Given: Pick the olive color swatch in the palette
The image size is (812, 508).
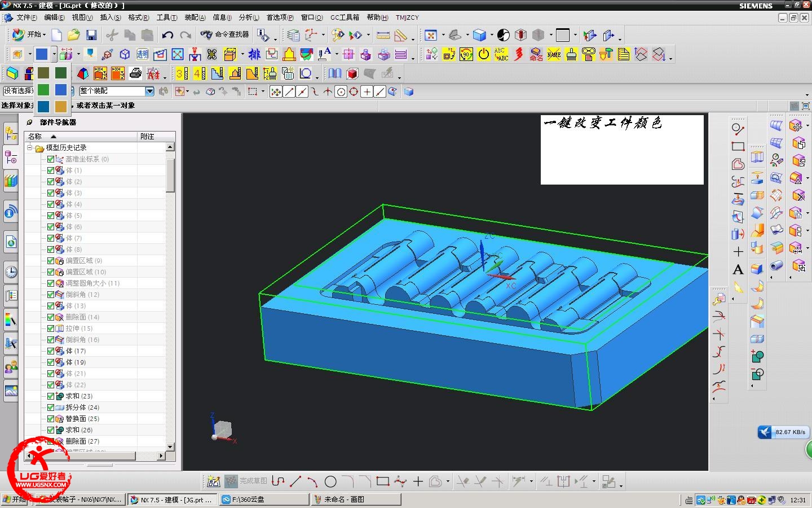Looking at the screenshot, I should pos(43,73).
